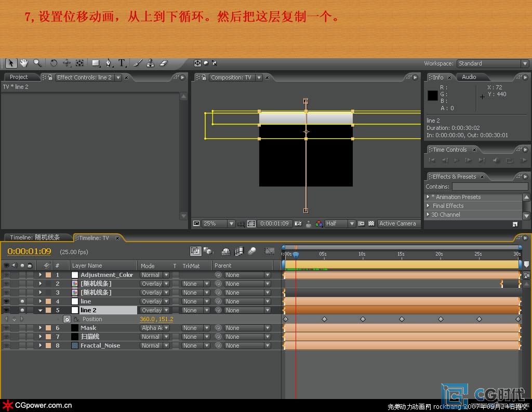Click the new bin icon in Effects panel
Viewport: 532px width, 412px height.
click(x=515, y=224)
